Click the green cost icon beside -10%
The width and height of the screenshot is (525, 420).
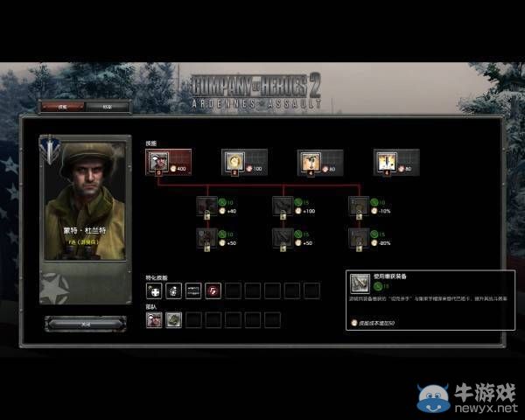[374, 202]
